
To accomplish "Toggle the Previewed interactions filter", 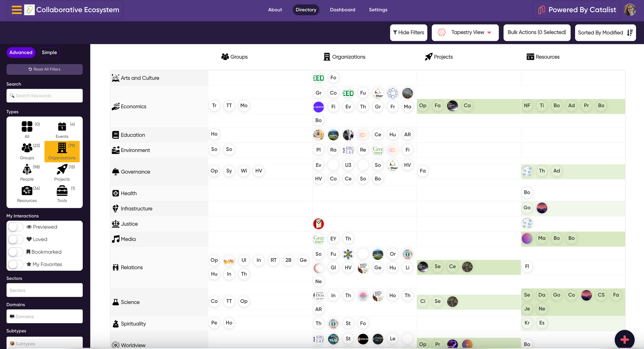I will click(15, 227).
